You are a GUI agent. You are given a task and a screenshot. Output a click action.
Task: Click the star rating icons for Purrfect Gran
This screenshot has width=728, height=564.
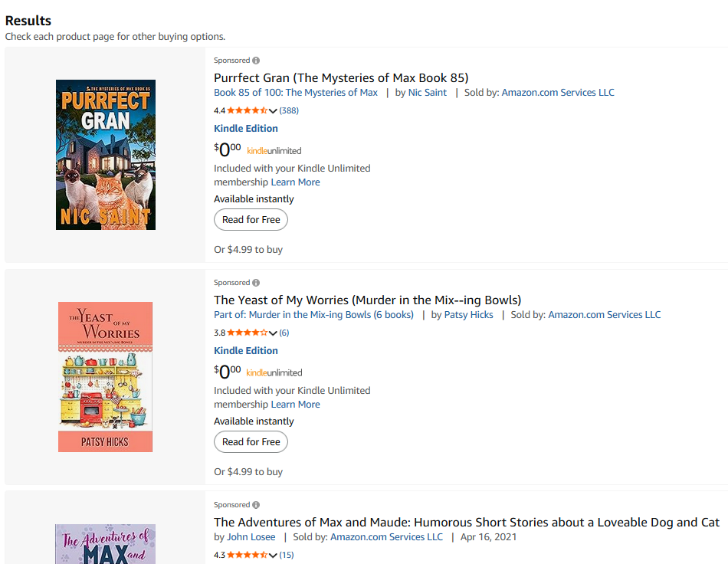point(247,110)
